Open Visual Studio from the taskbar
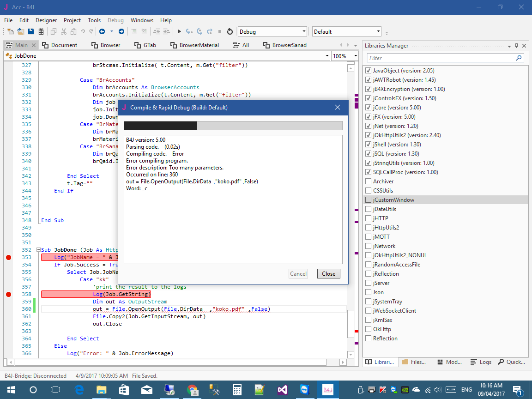The image size is (532, 399). 283,390
